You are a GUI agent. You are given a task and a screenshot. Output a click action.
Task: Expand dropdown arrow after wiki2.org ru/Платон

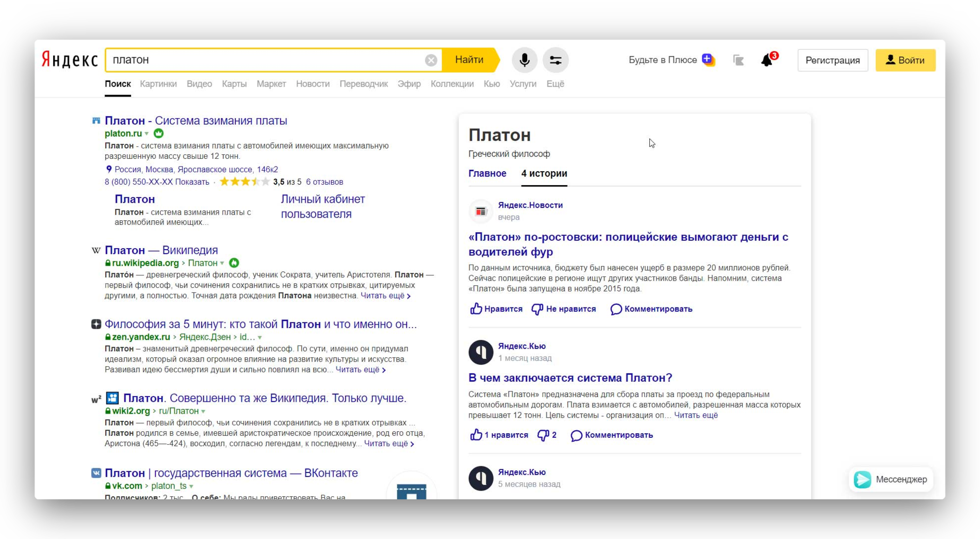coord(204,412)
